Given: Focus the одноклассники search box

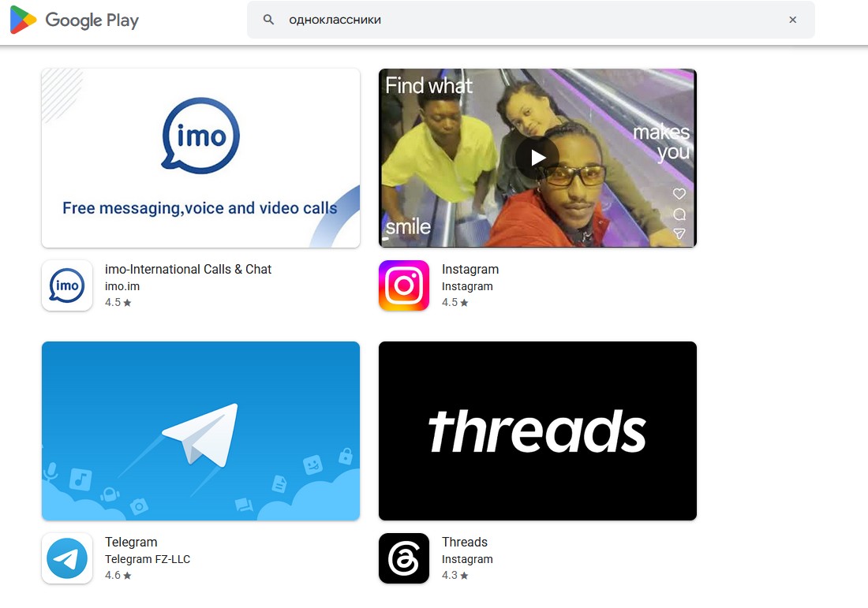Looking at the screenshot, I should click(x=530, y=20).
